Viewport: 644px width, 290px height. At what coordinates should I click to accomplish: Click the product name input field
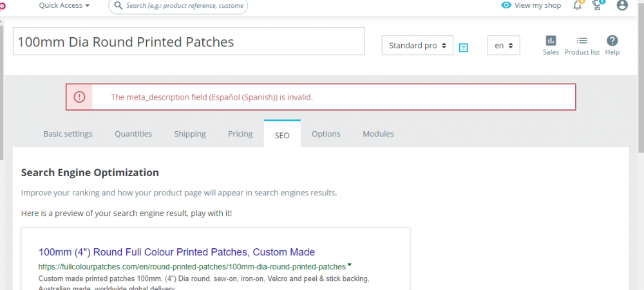pyautogui.click(x=189, y=42)
